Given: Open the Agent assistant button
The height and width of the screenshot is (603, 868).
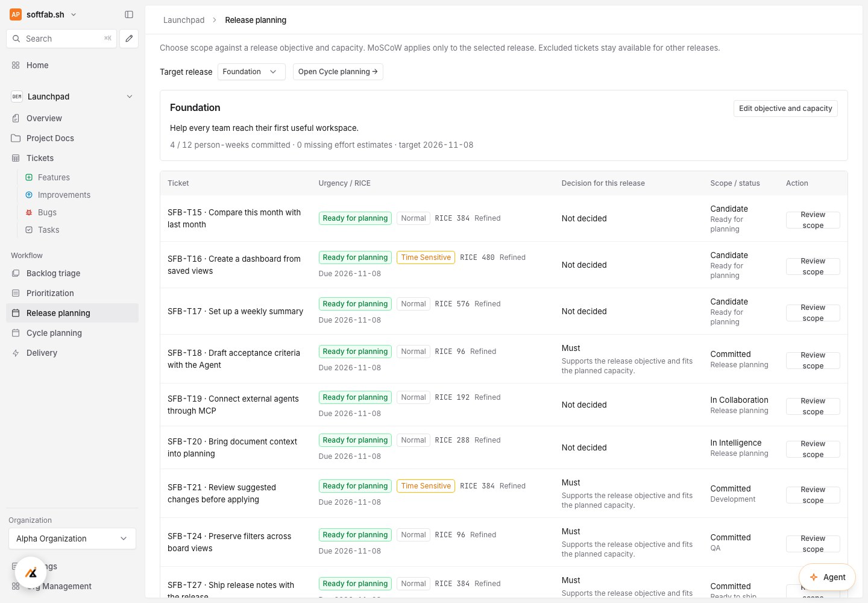Looking at the screenshot, I should (827, 577).
